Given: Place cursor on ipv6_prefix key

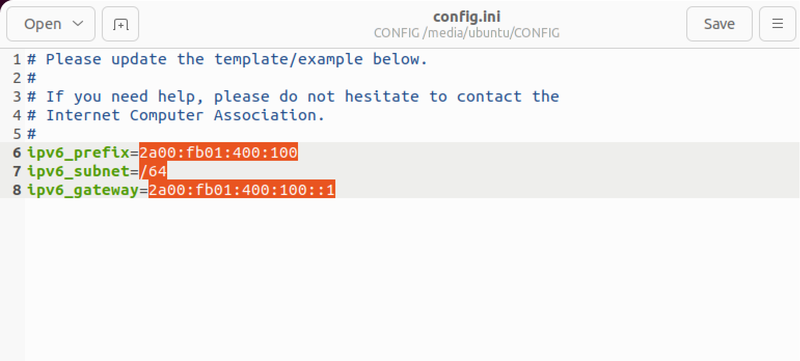Looking at the screenshot, I should coord(79,152).
